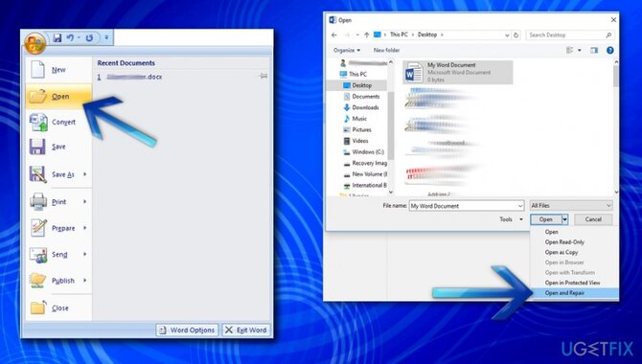The height and width of the screenshot is (364, 642).
Task: Toggle the preview pane icon
Action: [594, 51]
